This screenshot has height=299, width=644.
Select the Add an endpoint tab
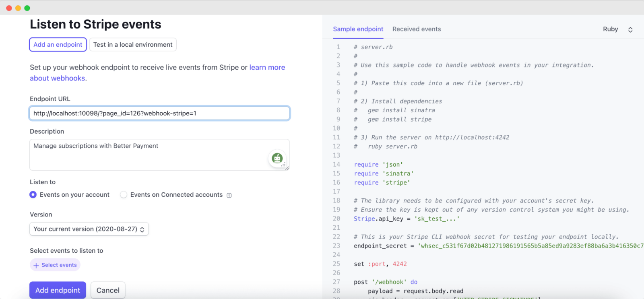click(x=58, y=45)
